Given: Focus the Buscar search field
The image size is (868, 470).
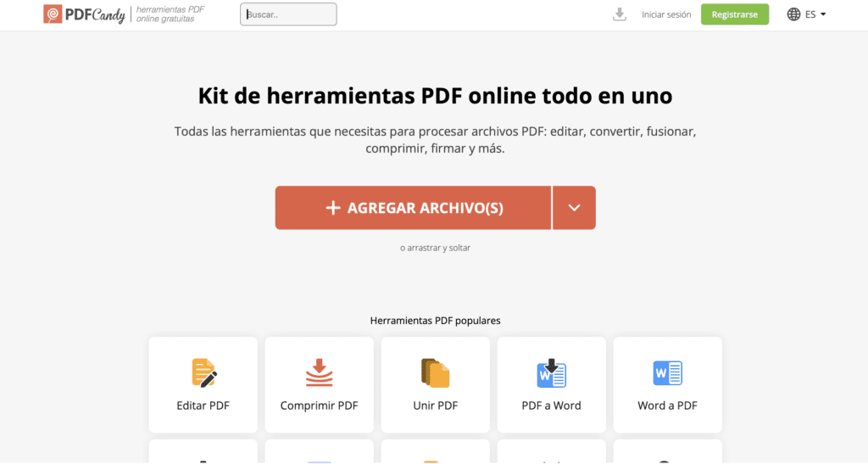Looking at the screenshot, I should click(288, 14).
